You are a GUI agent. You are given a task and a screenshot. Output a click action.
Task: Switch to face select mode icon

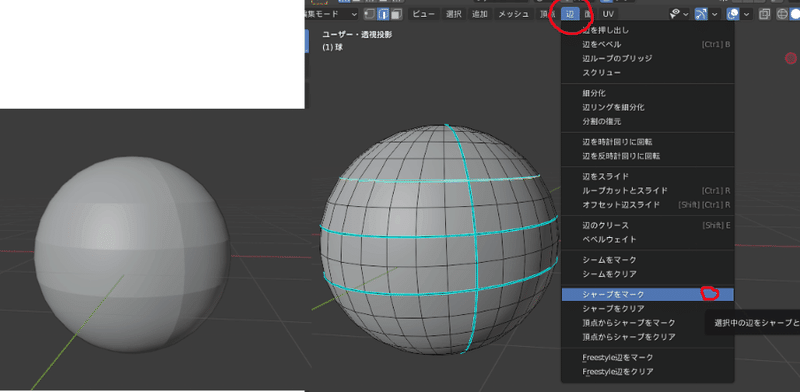(396, 14)
